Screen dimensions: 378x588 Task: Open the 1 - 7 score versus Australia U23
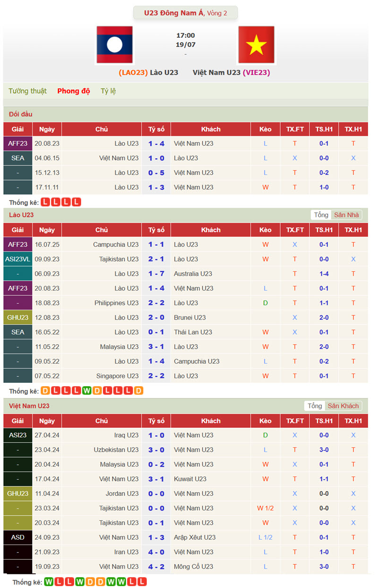pos(156,274)
